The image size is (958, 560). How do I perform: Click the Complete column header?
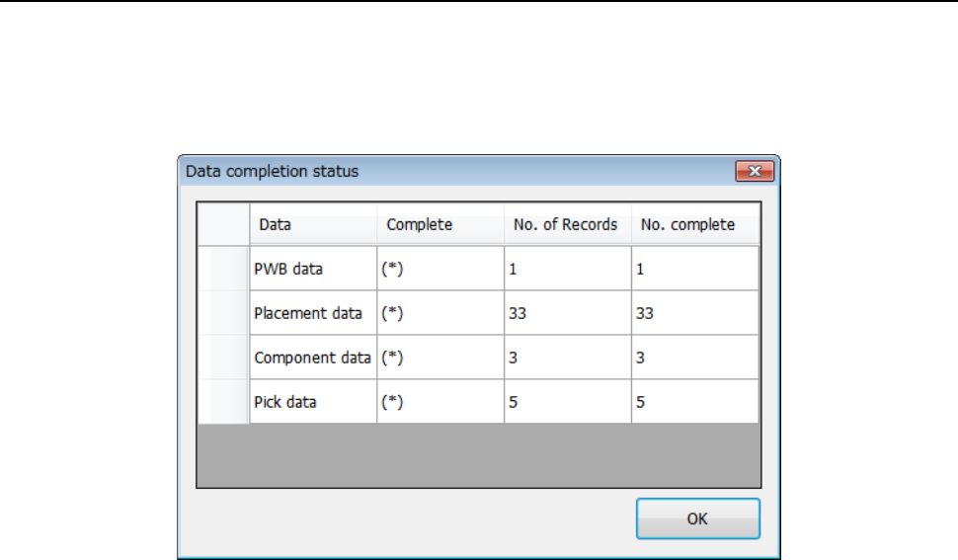click(x=439, y=225)
